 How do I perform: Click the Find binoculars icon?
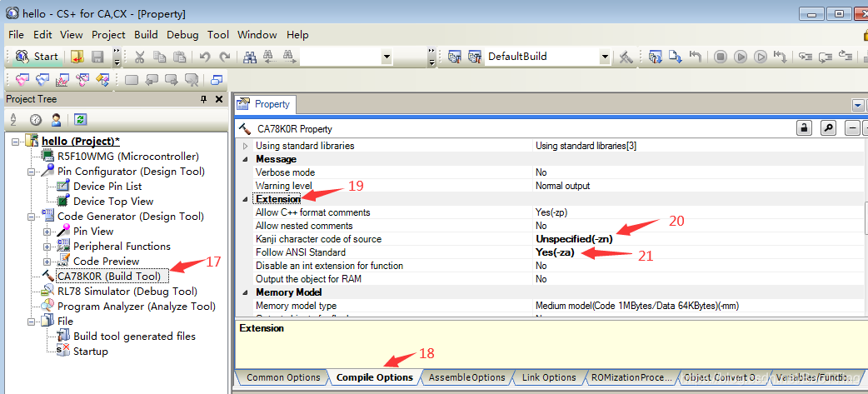coord(250,57)
